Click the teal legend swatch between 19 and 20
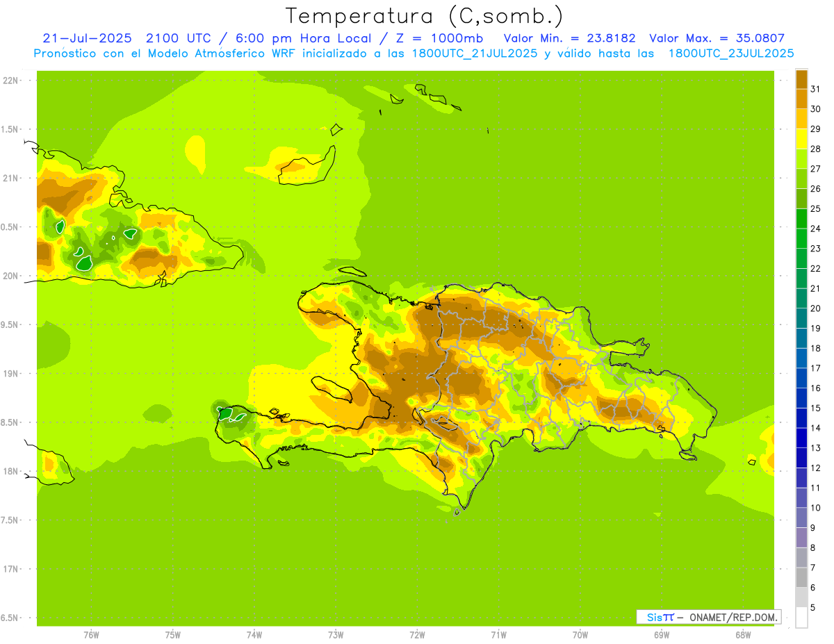This screenshot has height=644, width=834. (x=801, y=318)
